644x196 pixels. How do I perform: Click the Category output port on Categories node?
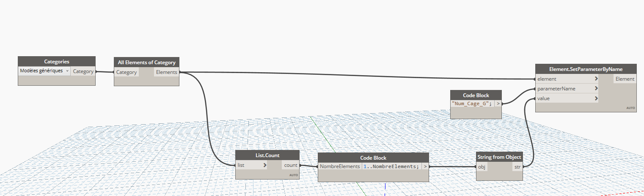83,71
